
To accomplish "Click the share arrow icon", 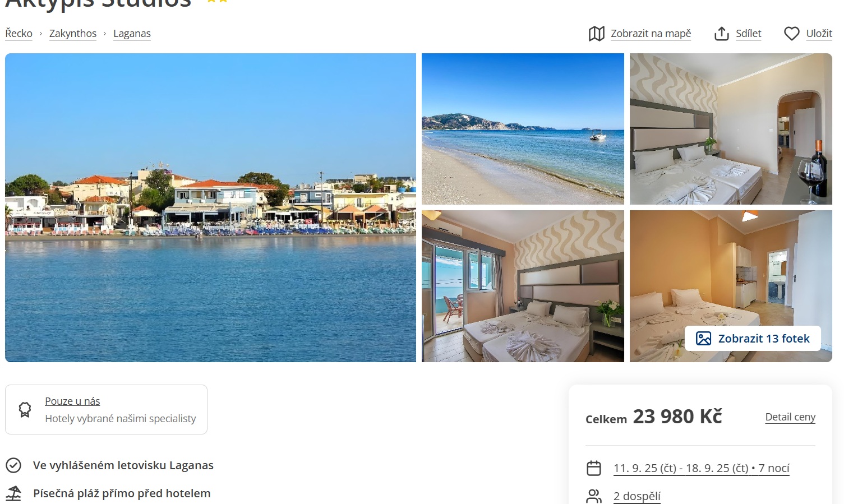I will pyautogui.click(x=721, y=34).
